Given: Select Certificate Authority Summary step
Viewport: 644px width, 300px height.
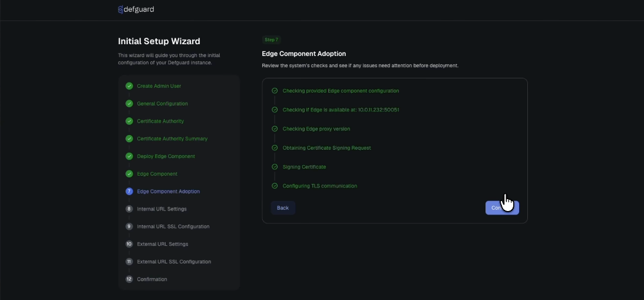Looking at the screenshot, I should (172, 139).
